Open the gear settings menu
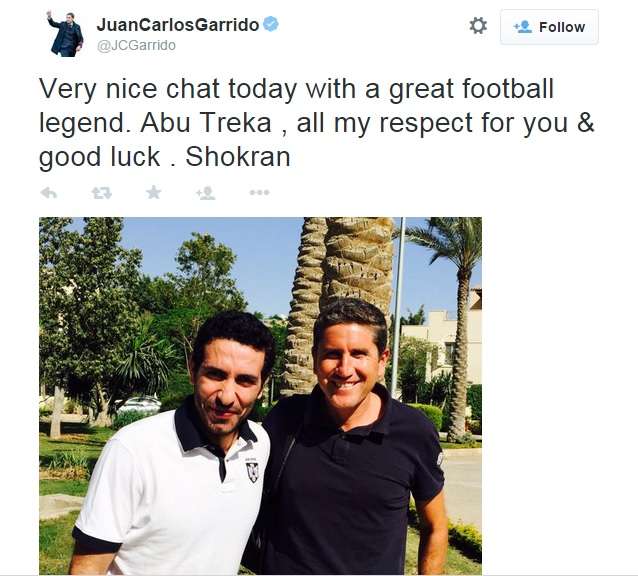638x576 pixels. 478,26
